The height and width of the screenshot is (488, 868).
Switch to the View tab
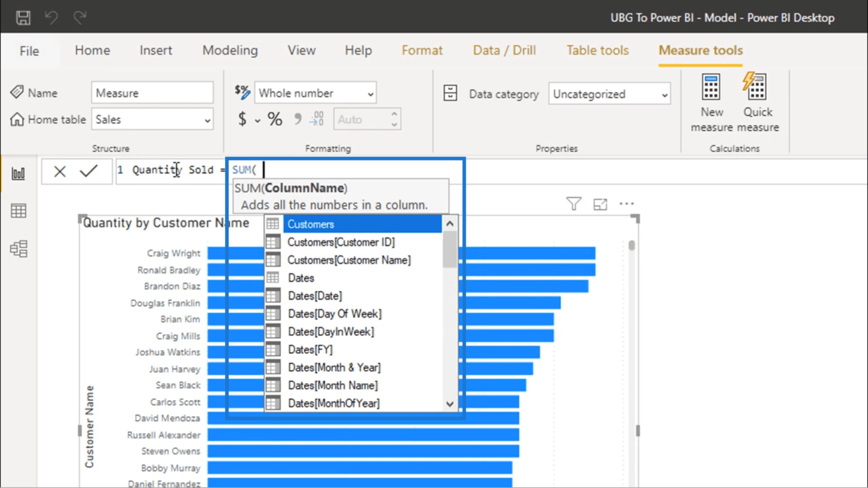coord(302,50)
